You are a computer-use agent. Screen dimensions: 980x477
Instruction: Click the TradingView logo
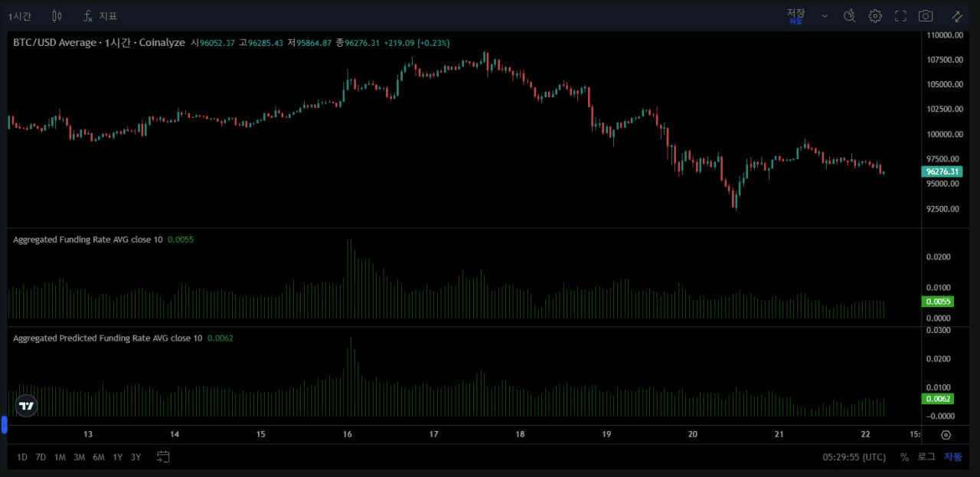point(27,406)
